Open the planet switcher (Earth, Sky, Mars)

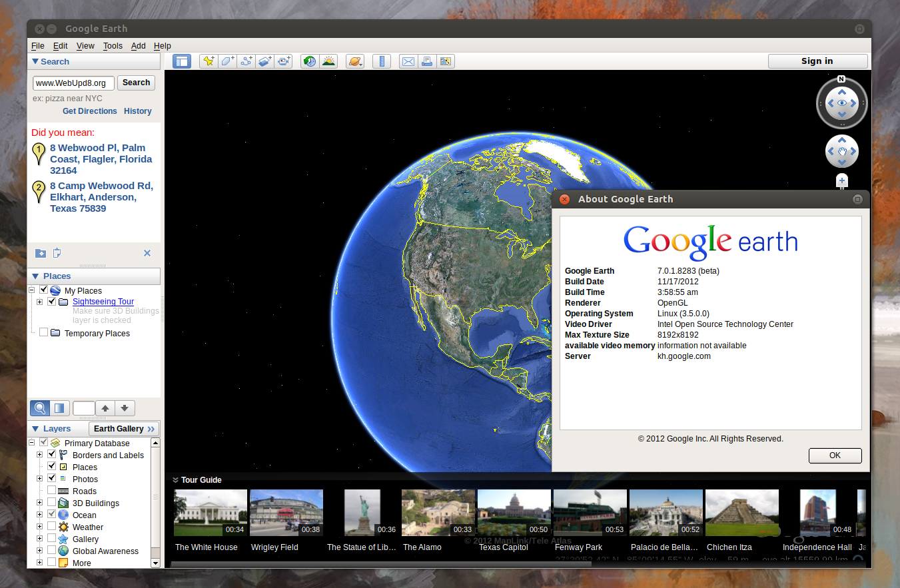(355, 61)
